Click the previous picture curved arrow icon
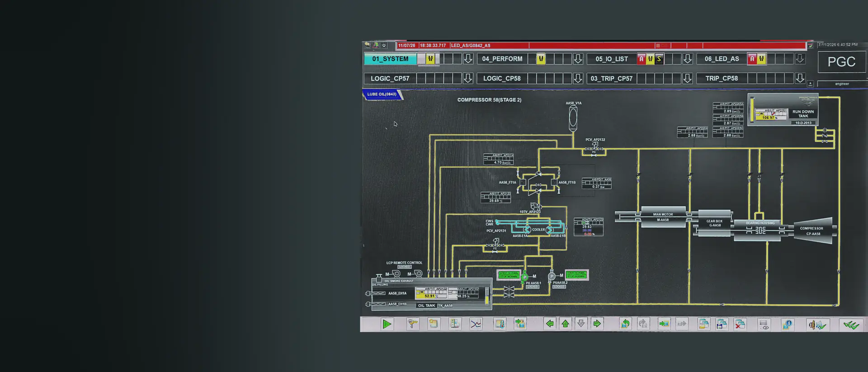The height and width of the screenshot is (372, 868). [626, 324]
